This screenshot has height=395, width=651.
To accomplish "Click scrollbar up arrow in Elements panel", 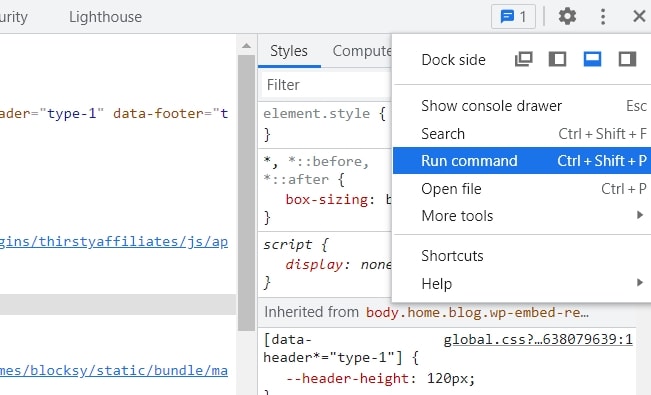I will pyautogui.click(x=246, y=46).
